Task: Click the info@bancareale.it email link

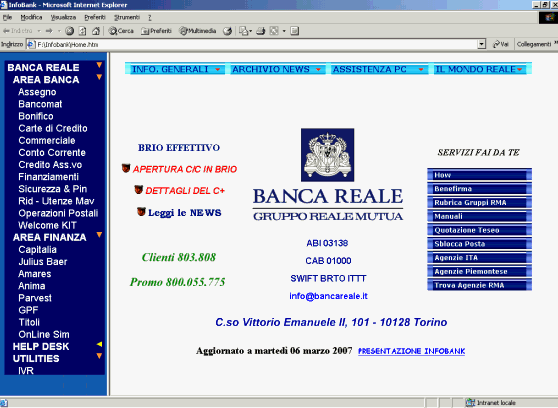Action: (328, 296)
